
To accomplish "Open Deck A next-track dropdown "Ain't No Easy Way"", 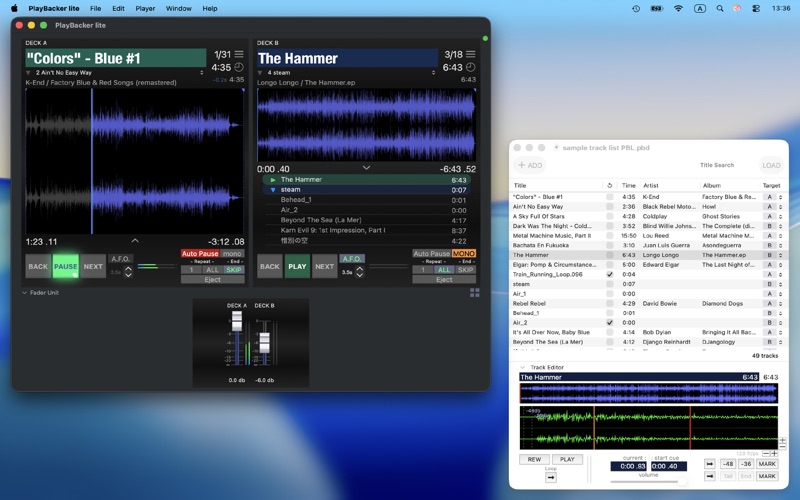I will [x=115, y=73].
